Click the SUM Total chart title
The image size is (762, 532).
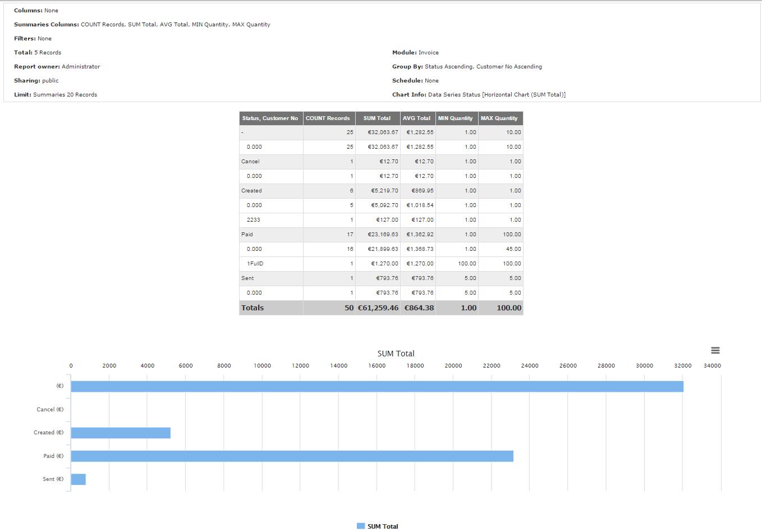click(396, 354)
